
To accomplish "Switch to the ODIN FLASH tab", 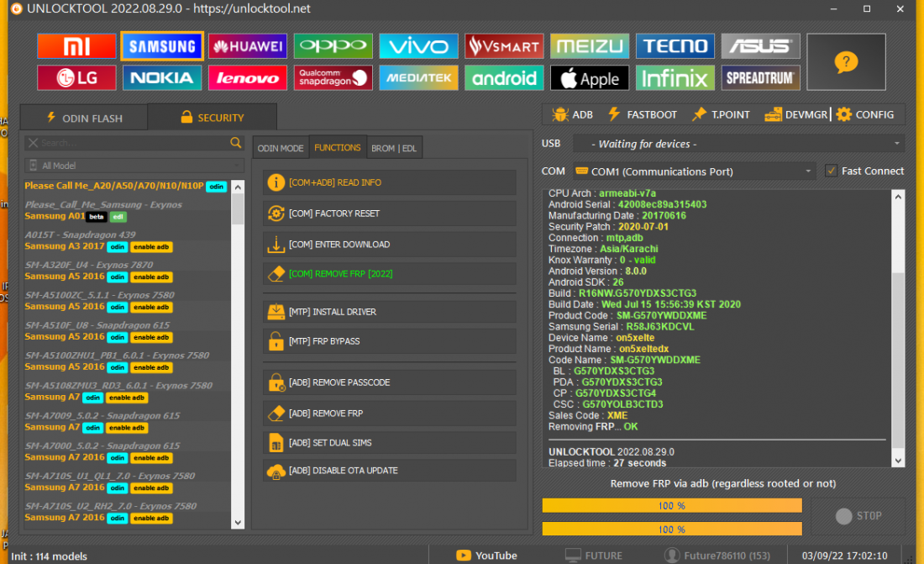I will tap(84, 118).
